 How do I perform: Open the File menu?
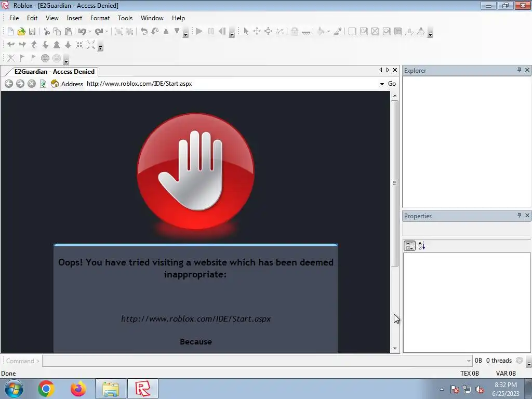point(14,18)
